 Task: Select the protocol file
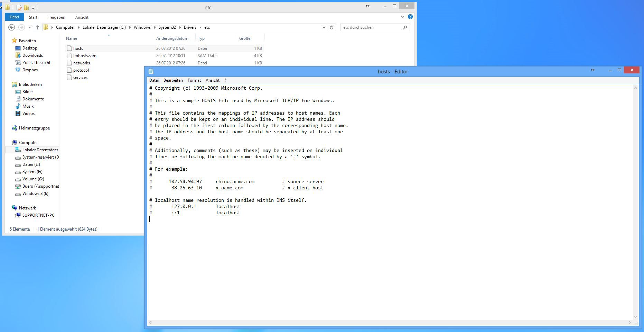coord(81,70)
